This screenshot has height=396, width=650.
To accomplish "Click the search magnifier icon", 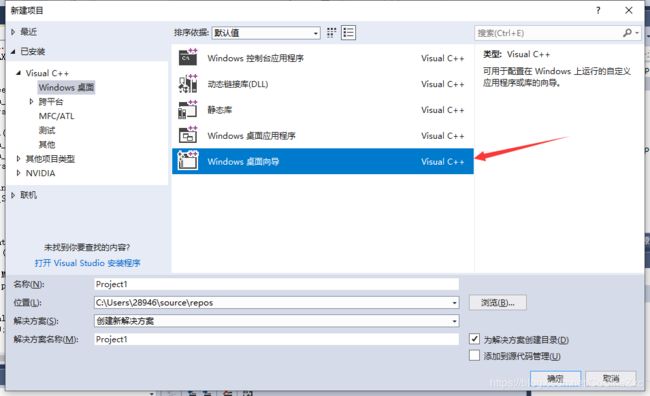I will point(627,33).
